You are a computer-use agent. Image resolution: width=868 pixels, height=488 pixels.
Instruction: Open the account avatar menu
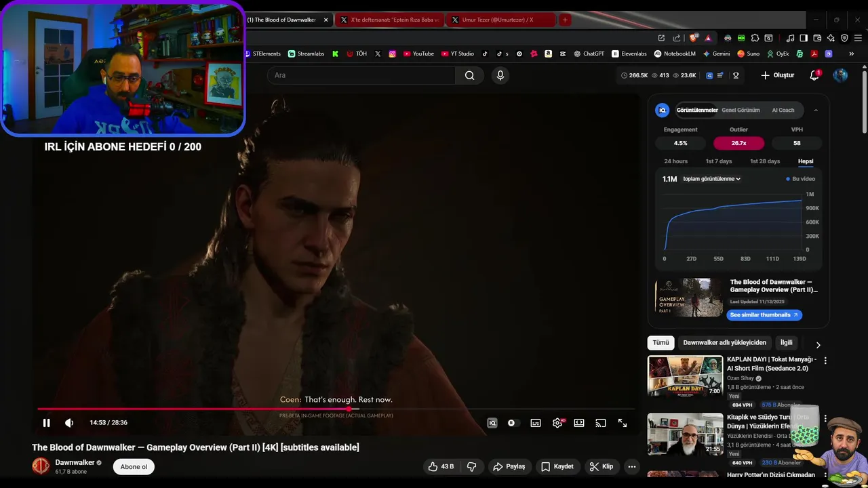[840, 75]
